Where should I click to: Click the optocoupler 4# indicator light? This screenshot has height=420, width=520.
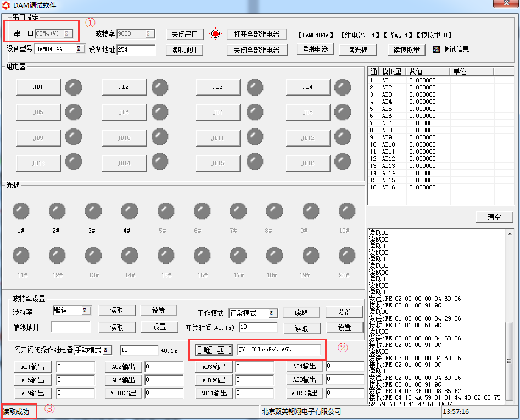[x=130, y=211]
